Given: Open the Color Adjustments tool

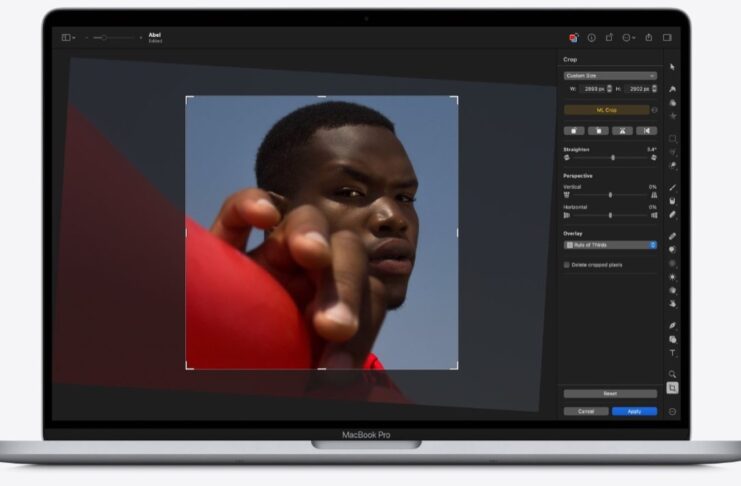Looking at the screenshot, I should (x=672, y=103).
